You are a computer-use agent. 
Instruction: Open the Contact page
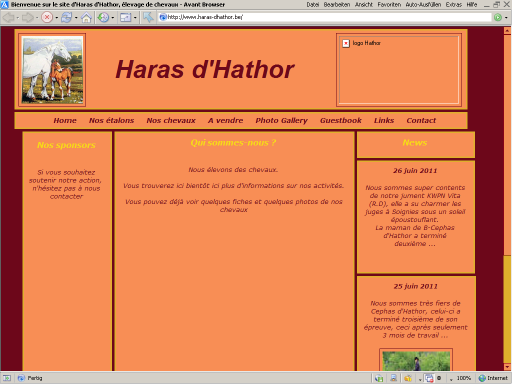pyautogui.click(x=421, y=120)
